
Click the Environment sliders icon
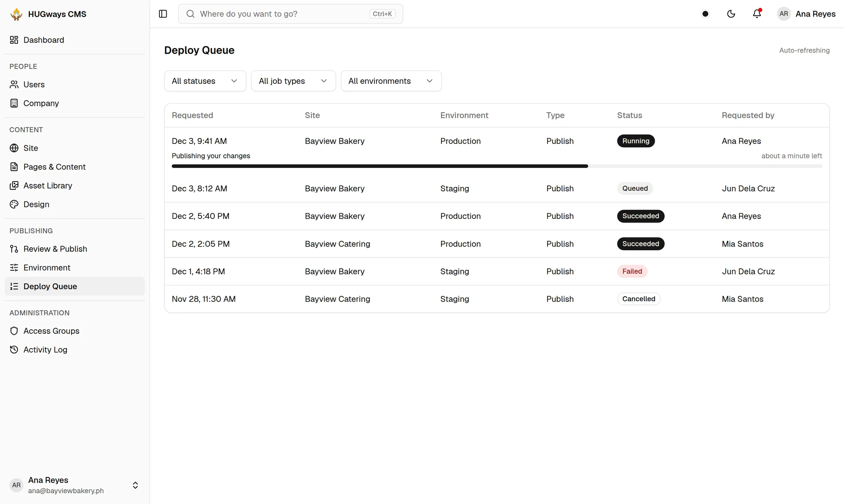pos(14,267)
